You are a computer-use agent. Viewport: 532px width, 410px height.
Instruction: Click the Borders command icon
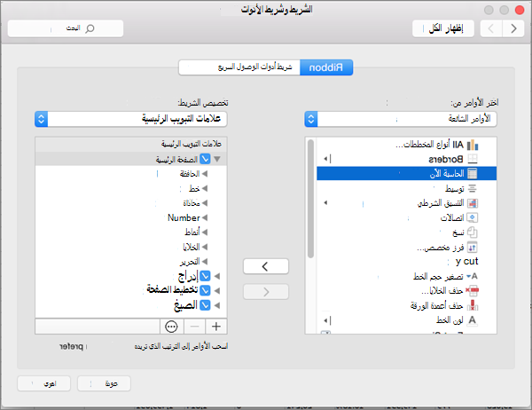coord(473,159)
